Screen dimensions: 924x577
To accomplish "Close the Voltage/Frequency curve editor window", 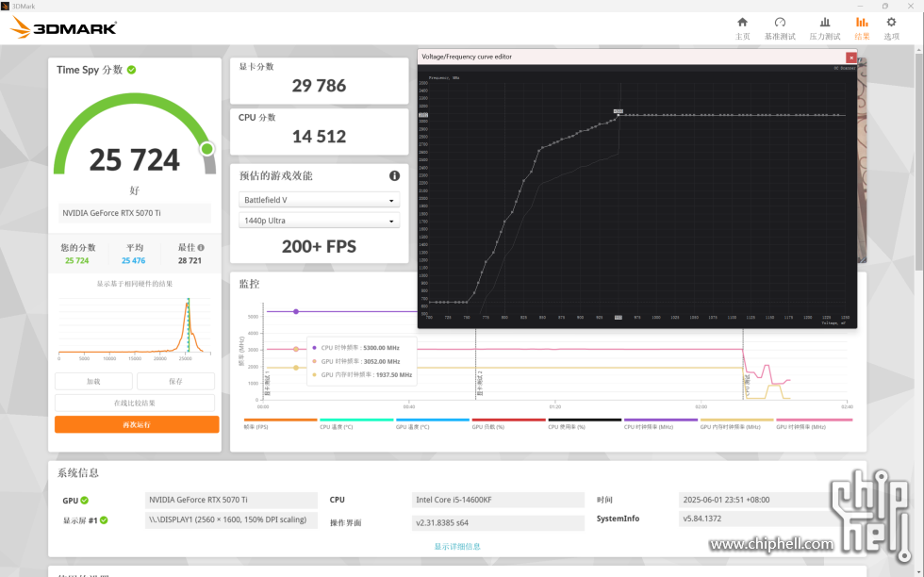I will 850,58.
